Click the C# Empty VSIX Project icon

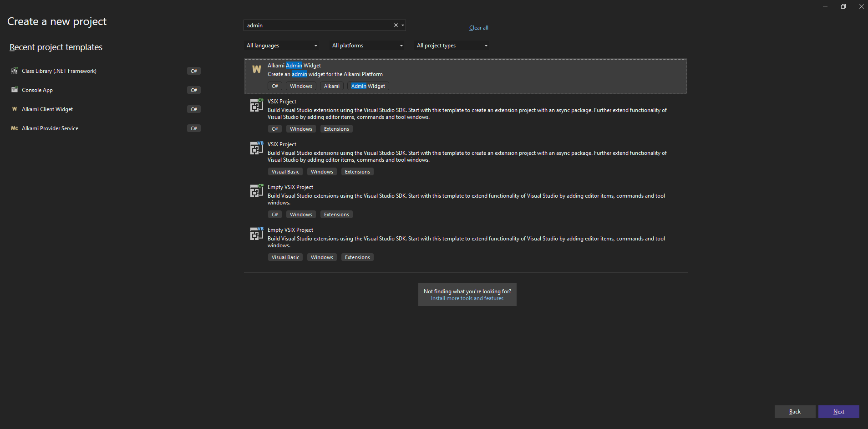point(257,191)
